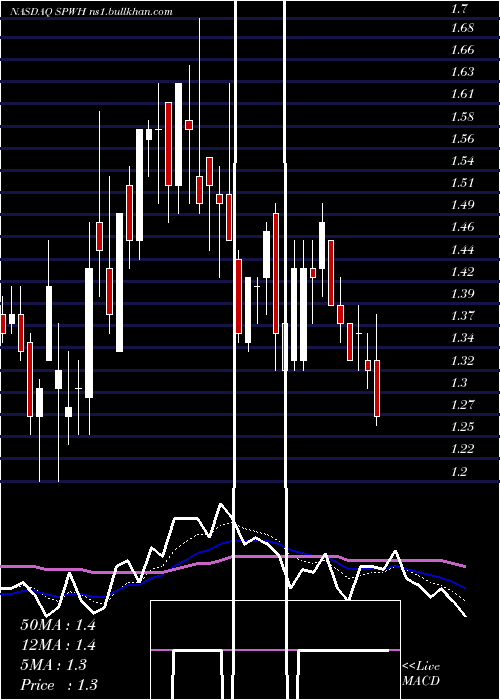Screen dimensions: 500x700
Task: Click the 1.2 price axis label
Action: [459, 471]
